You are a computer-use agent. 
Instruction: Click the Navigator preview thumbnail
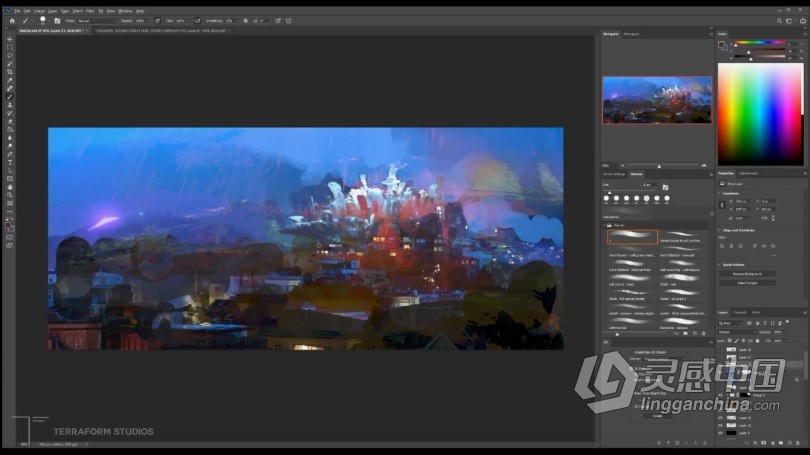[x=656, y=100]
